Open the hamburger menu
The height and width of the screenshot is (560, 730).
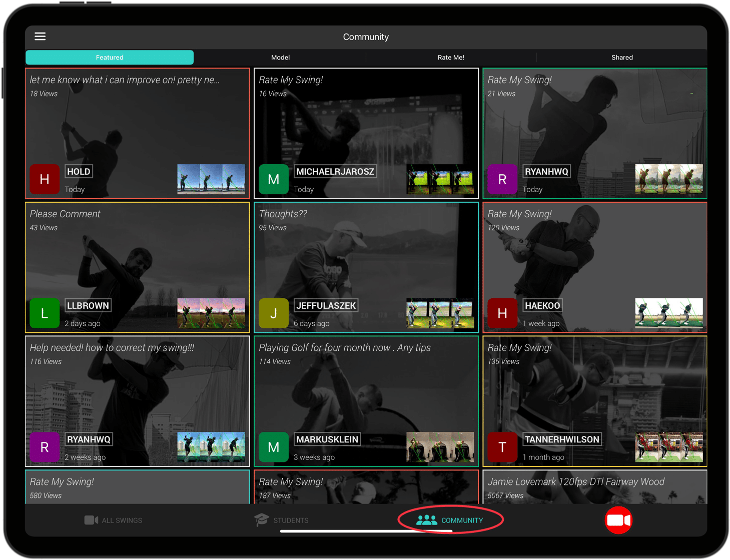coord(40,37)
